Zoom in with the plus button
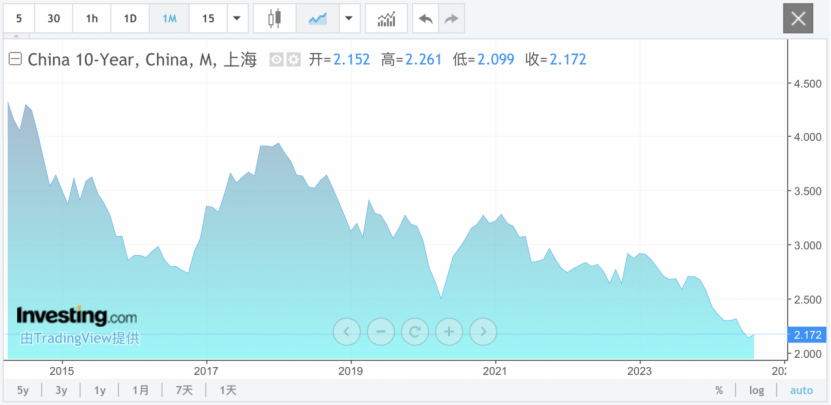This screenshot has height=405, width=831. click(x=449, y=332)
